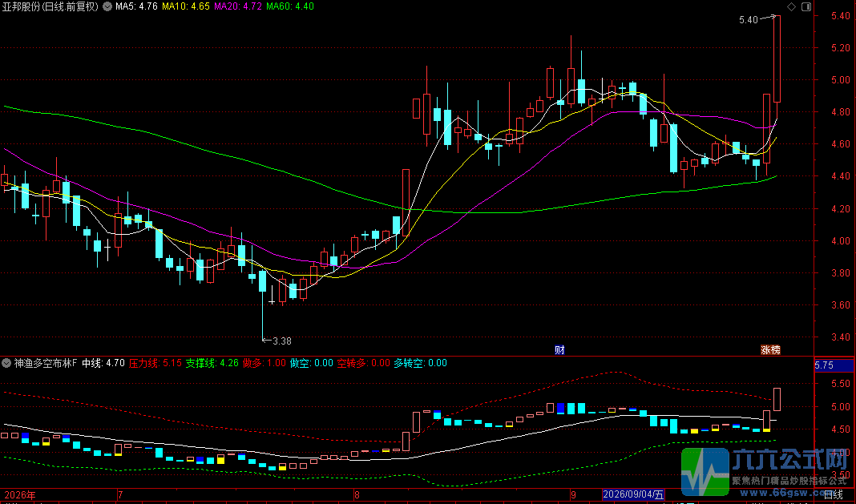The height and width of the screenshot is (504, 856).
Task: Open the 财 financial marker on chart
Action: pos(559,350)
